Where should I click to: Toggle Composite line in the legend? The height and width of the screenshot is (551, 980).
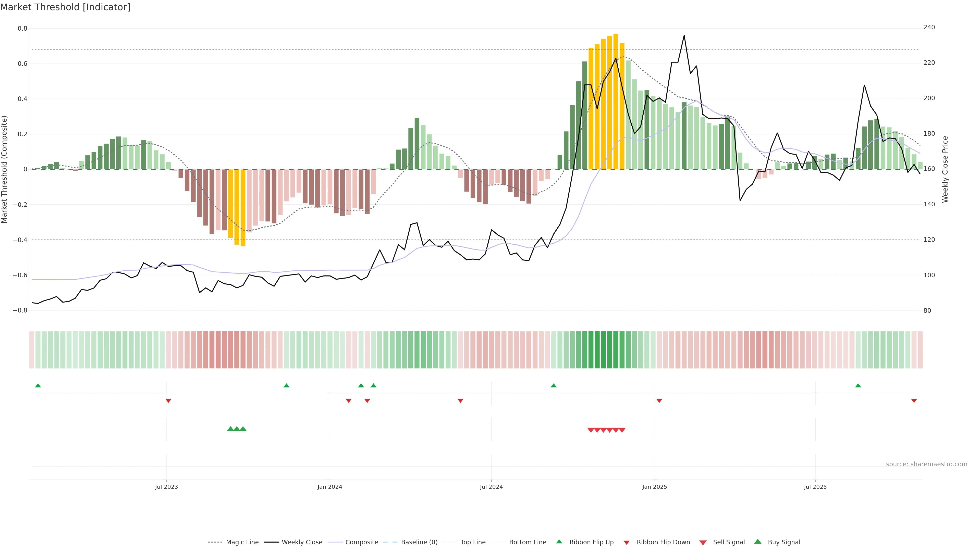361,542
